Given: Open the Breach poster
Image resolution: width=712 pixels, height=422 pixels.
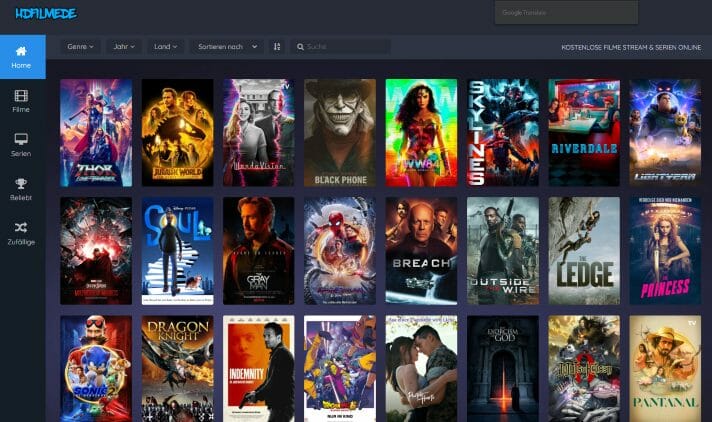Looking at the screenshot, I should 421,251.
